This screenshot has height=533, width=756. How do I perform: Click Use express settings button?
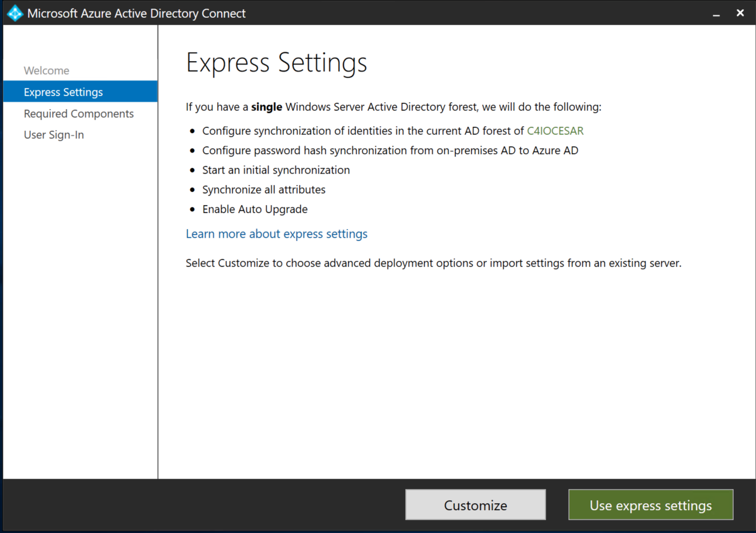[x=650, y=505]
